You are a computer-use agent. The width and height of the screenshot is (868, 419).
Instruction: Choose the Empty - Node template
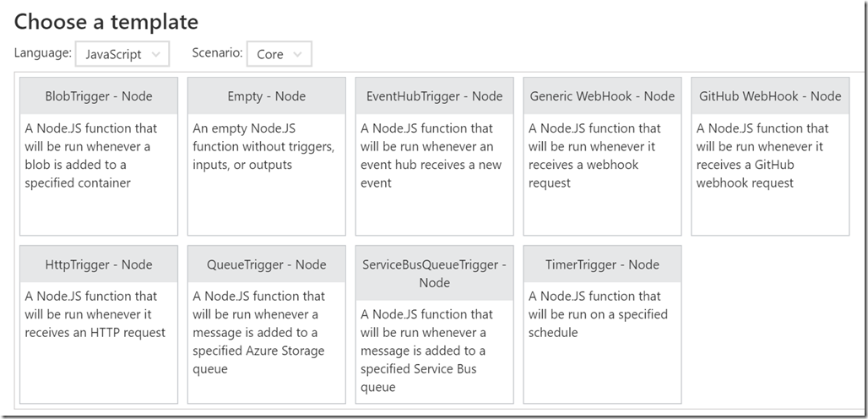266,96
